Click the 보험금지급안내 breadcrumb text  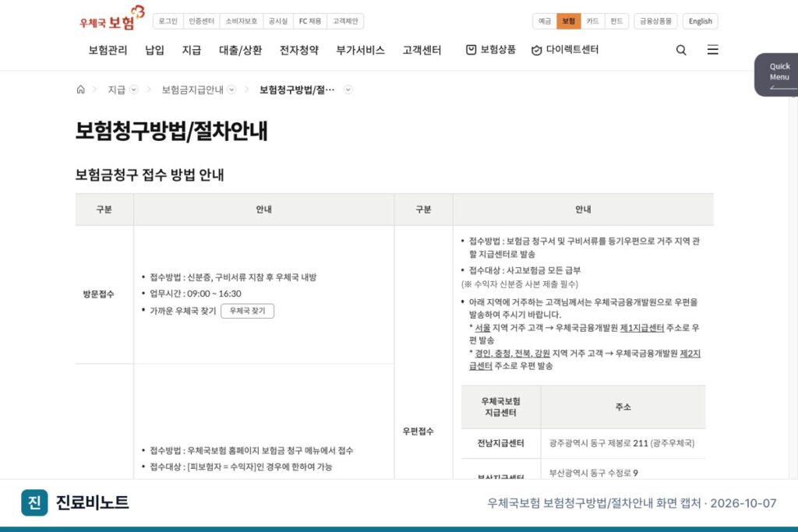192,90
